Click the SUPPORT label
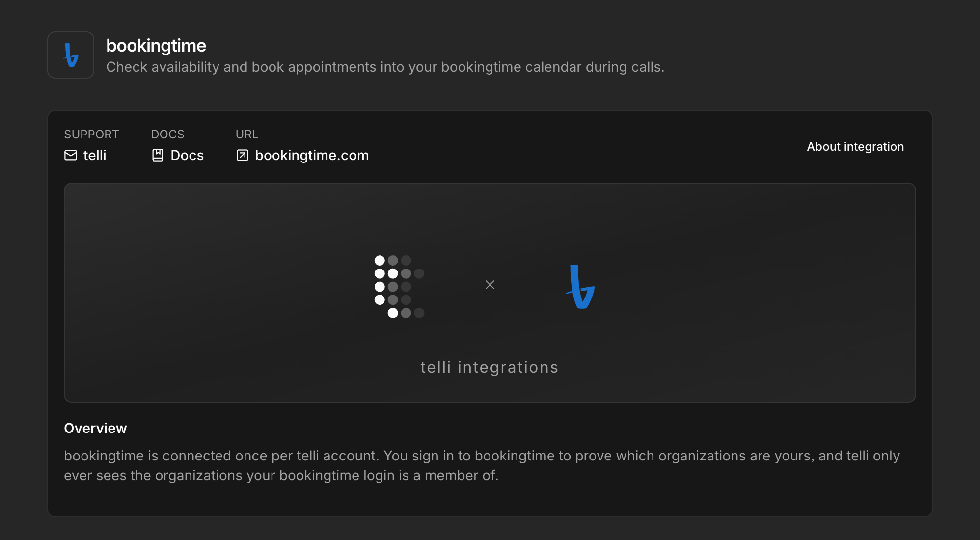This screenshot has height=540, width=980. pyautogui.click(x=92, y=134)
